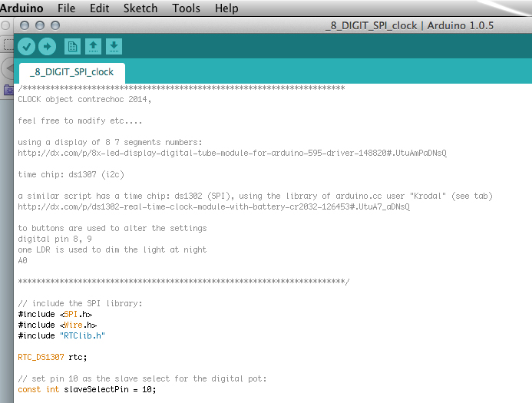Screen dimensions: 532x403
Task: Click the line 'using a display of 8 7 segments numbers:'
Action: (110, 142)
